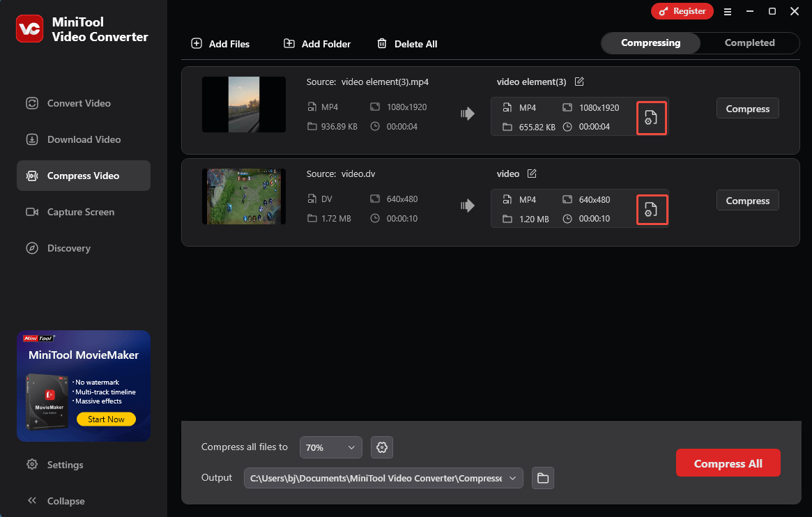The width and height of the screenshot is (812, 517).
Task: Click the Add Files button
Action: pos(220,44)
